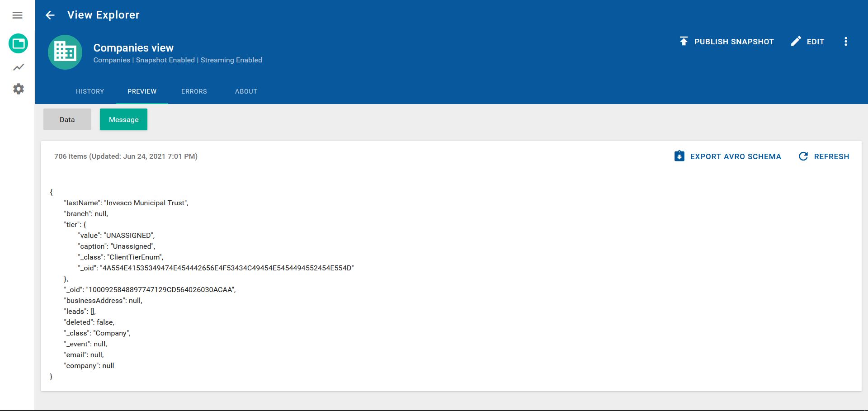Click the Export Avro Schema download icon
The height and width of the screenshot is (411, 868).
[x=679, y=156]
